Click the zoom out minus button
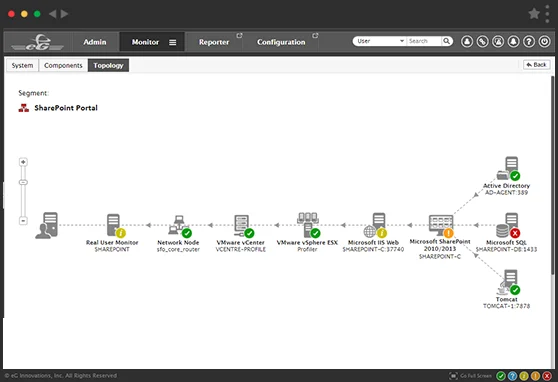Viewport: 558px width, 382px height. [x=23, y=221]
